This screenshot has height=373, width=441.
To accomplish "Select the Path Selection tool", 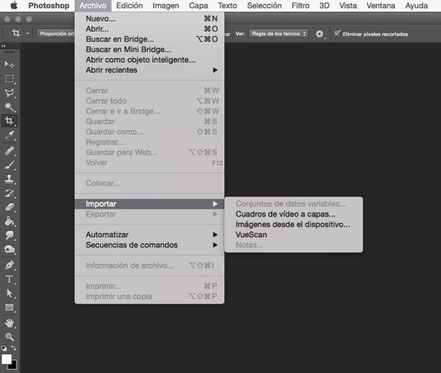I will click(x=9, y=293).
